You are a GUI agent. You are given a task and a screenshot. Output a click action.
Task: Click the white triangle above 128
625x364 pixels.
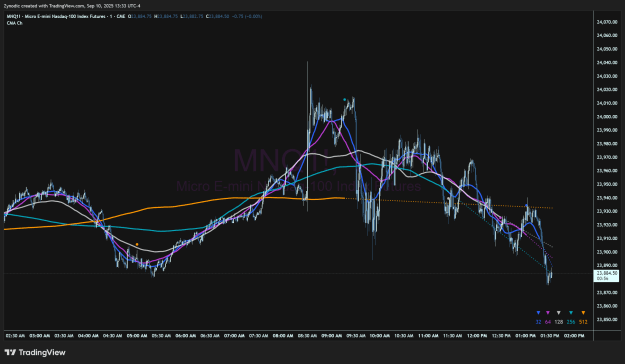coord(558,313)
